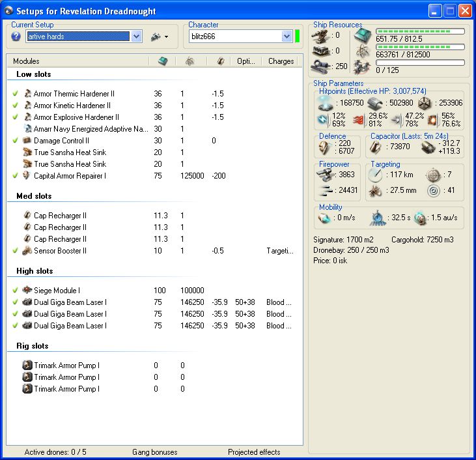
Task: Click the capacitor capacity icon
Action: [376, 147]
